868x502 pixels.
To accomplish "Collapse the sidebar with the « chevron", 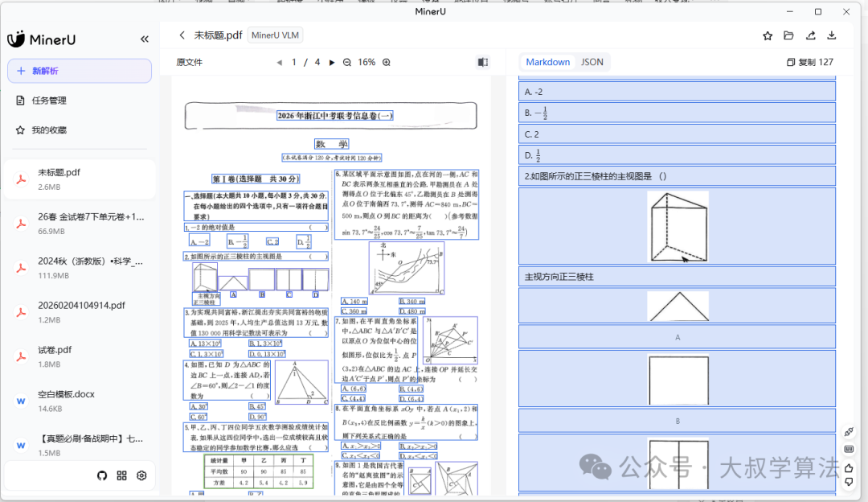I will point(144,39).
